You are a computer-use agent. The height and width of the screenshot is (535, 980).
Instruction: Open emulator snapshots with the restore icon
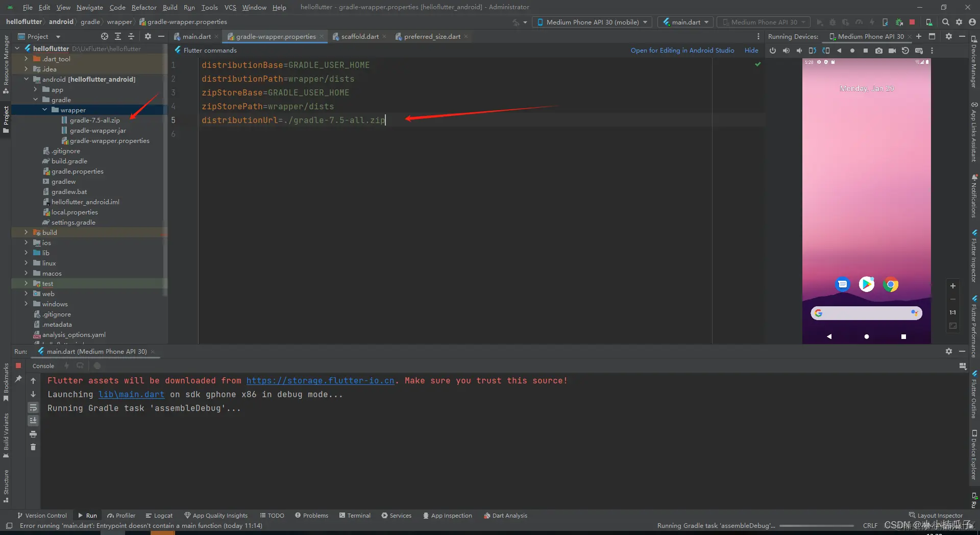pos(906,51)
